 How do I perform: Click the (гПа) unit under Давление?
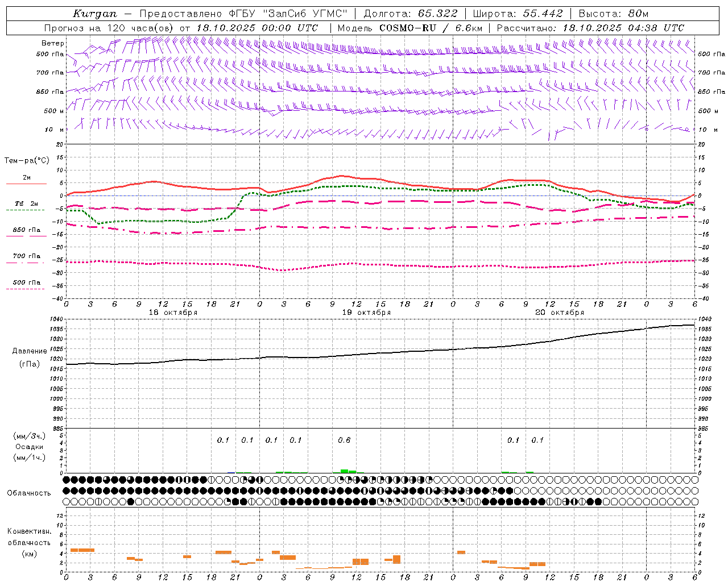click(30, 364)
